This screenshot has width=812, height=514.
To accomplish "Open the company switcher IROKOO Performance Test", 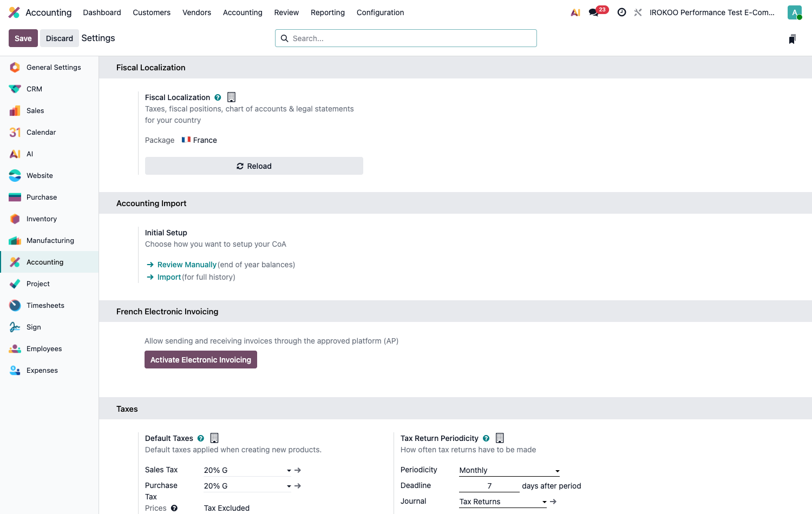I will 712,12.
